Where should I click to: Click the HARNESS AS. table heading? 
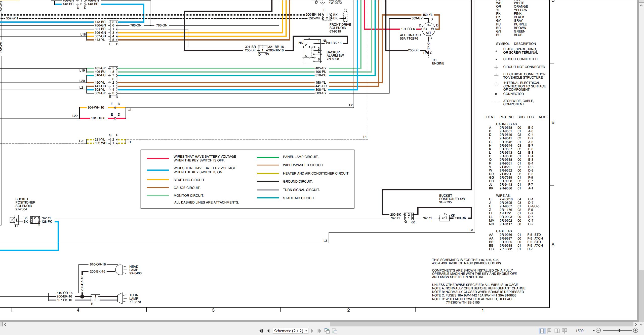[x=507, y=124]
